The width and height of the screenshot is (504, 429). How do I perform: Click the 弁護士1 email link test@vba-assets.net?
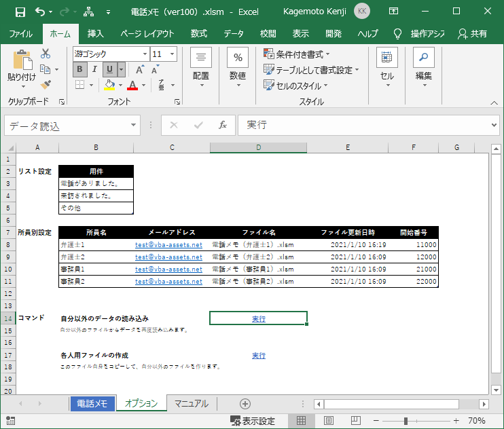coord(168,244)
